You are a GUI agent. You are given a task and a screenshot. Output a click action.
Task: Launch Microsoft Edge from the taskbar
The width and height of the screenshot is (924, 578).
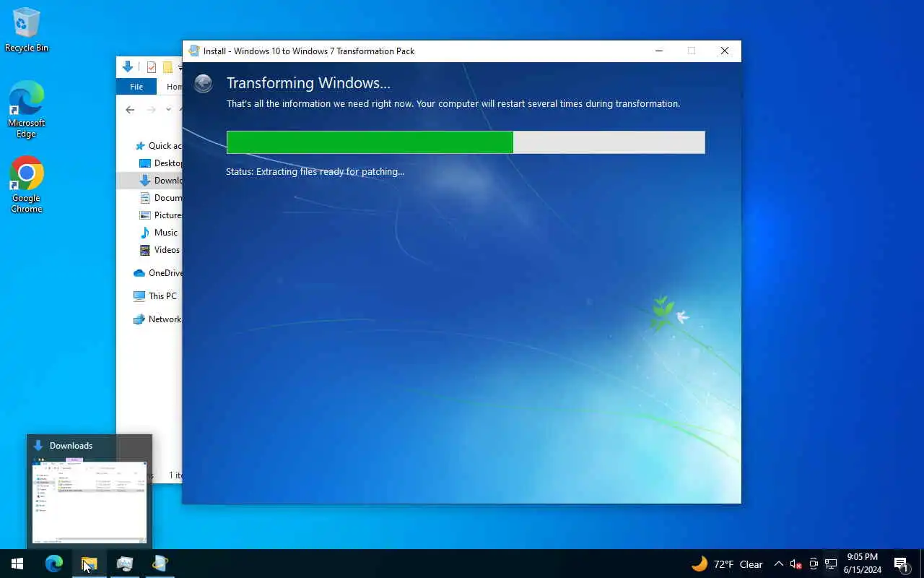[x=54, y=564]
